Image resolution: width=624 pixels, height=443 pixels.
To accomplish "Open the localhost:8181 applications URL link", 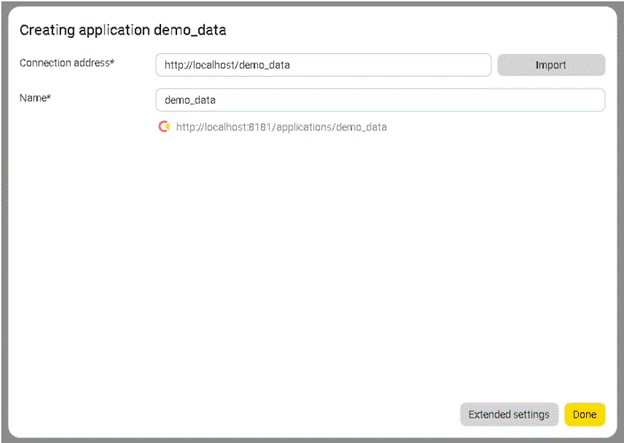I will pos(281,128).
